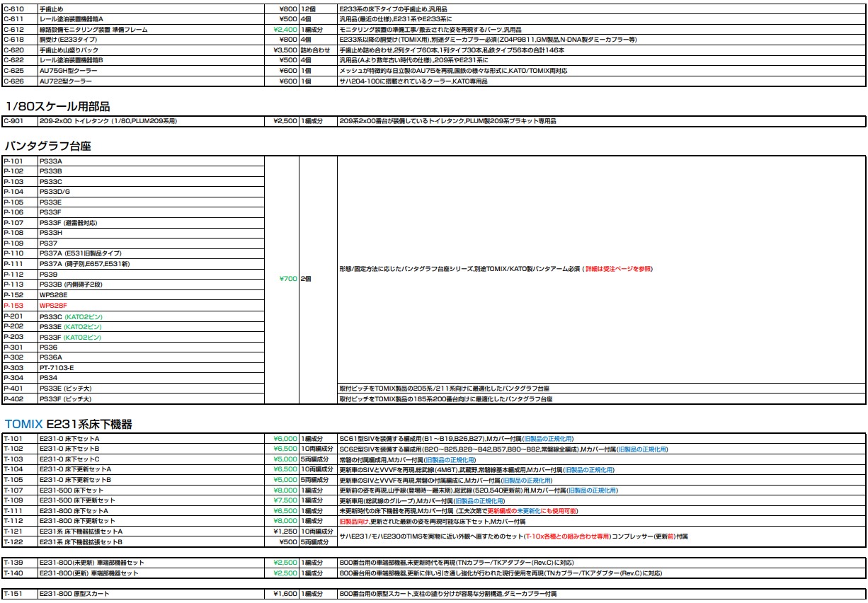The width and height of the screenshot is (868, 603).
Task: Select the 1/80スケール用部品 section heading
Action: 57,107
